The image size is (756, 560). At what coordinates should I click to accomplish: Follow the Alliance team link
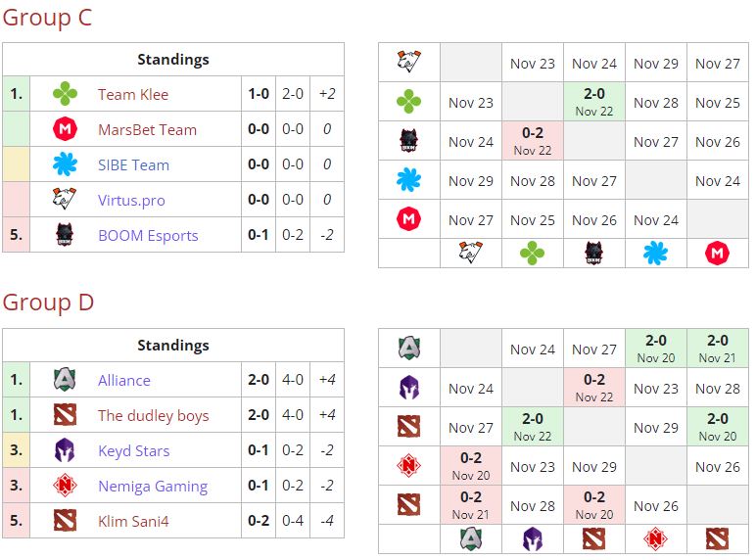click(x=124, y=380)
